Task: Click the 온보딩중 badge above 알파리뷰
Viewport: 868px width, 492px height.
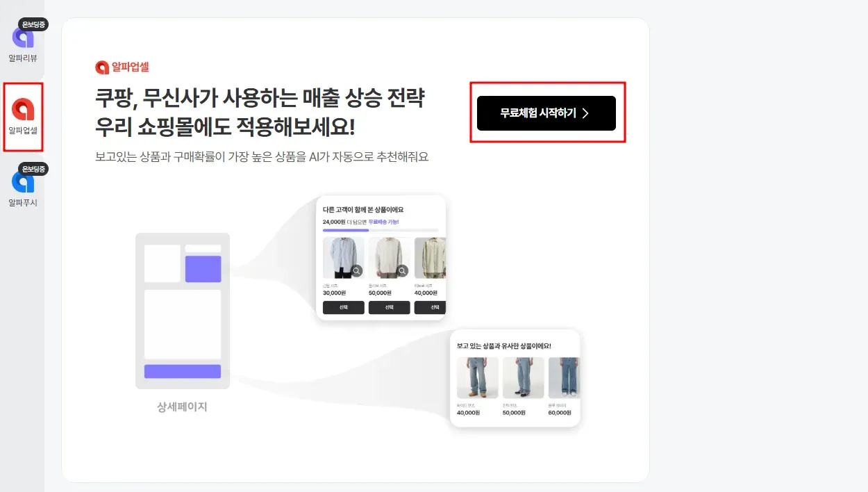Action: pyautogui.click(x=33, y=24)
